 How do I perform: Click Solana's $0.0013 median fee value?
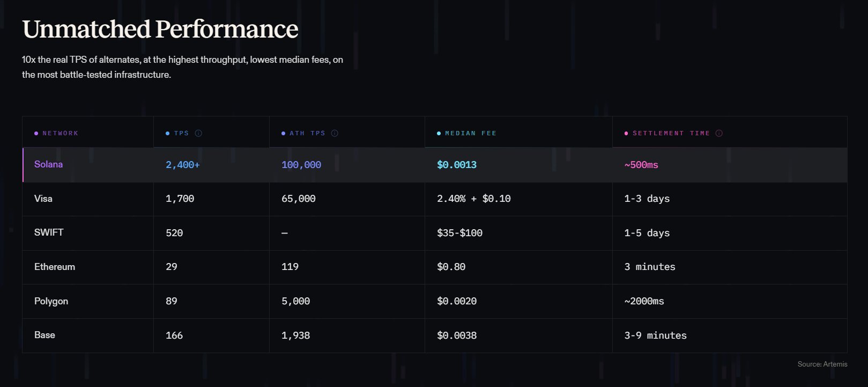457,165
